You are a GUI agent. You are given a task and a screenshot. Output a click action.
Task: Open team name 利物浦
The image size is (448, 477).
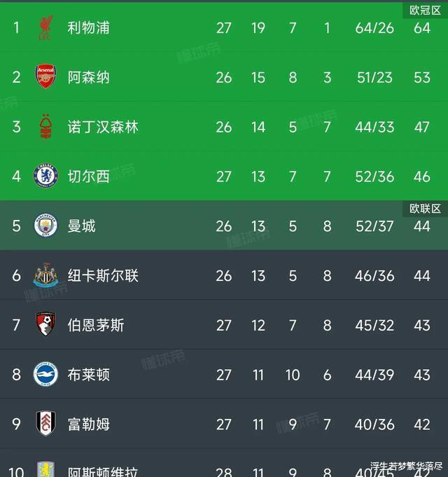pos(88,28)
